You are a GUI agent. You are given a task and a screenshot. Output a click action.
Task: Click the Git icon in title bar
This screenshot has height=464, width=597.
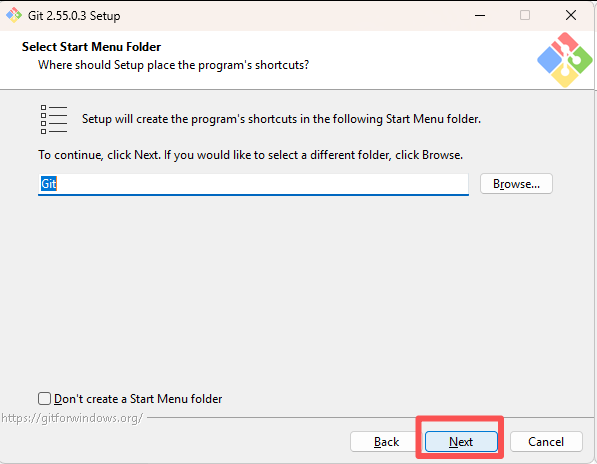[14, 15]
